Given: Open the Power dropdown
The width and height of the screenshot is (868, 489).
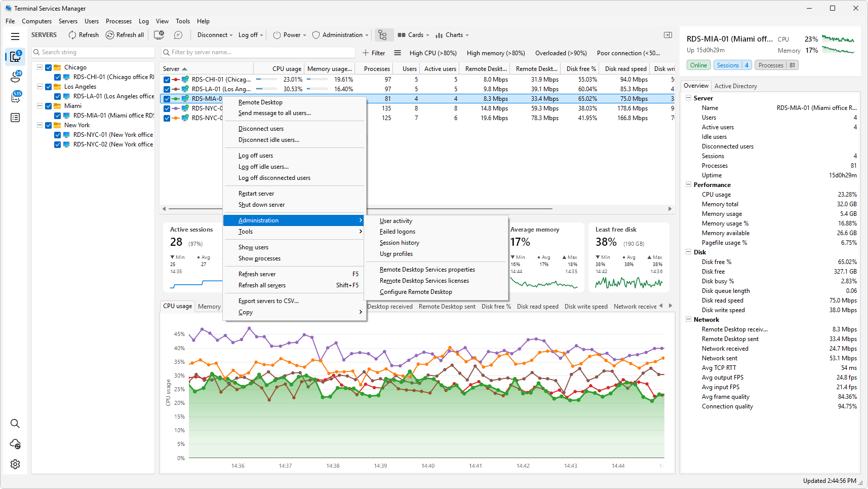Looking at the screenshot, I should click(x=290, y=35).
